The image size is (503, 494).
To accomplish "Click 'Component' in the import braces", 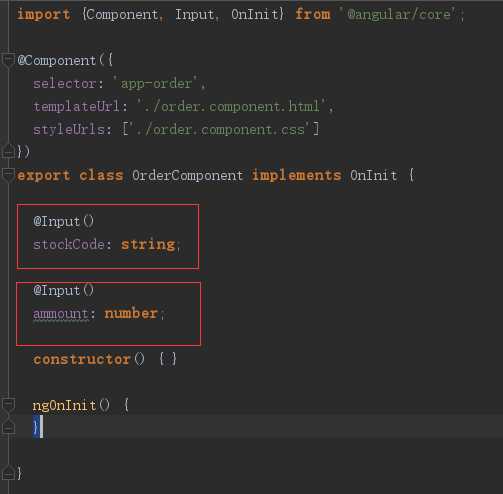I will [x=122, y=14].
